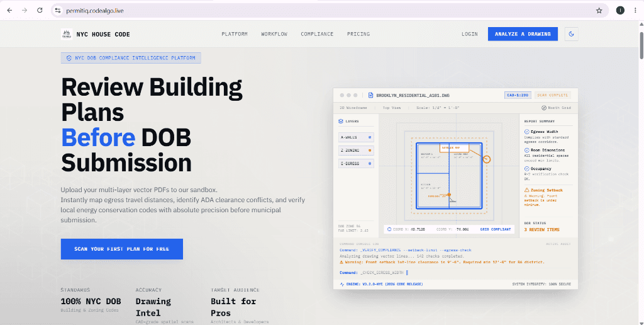Open the Platform nav item

(235, 34)
